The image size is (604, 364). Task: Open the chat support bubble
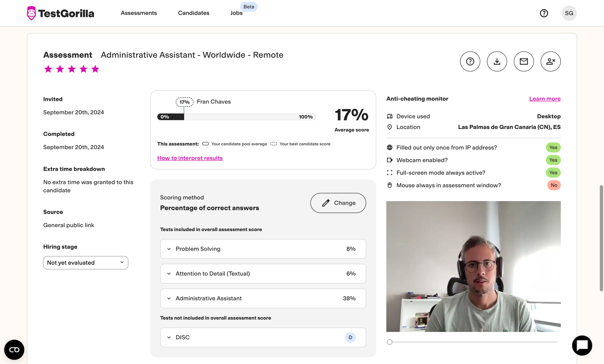[x=582, y=345]
